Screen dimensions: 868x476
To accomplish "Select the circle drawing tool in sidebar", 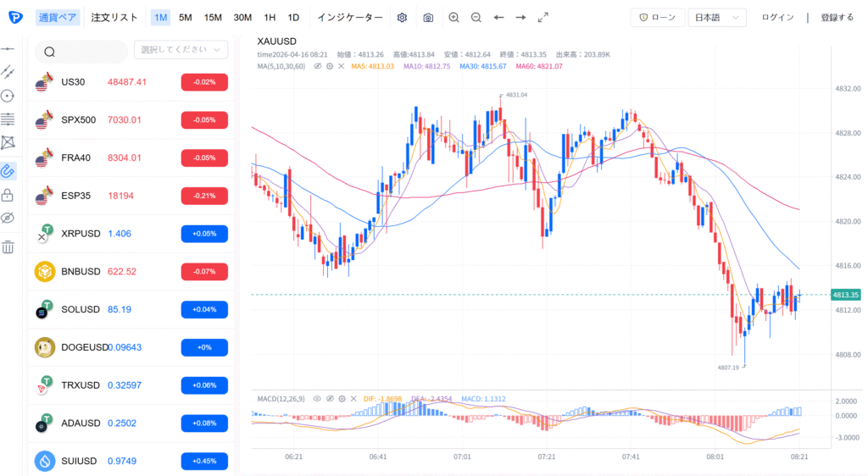I will pos(8,96).
